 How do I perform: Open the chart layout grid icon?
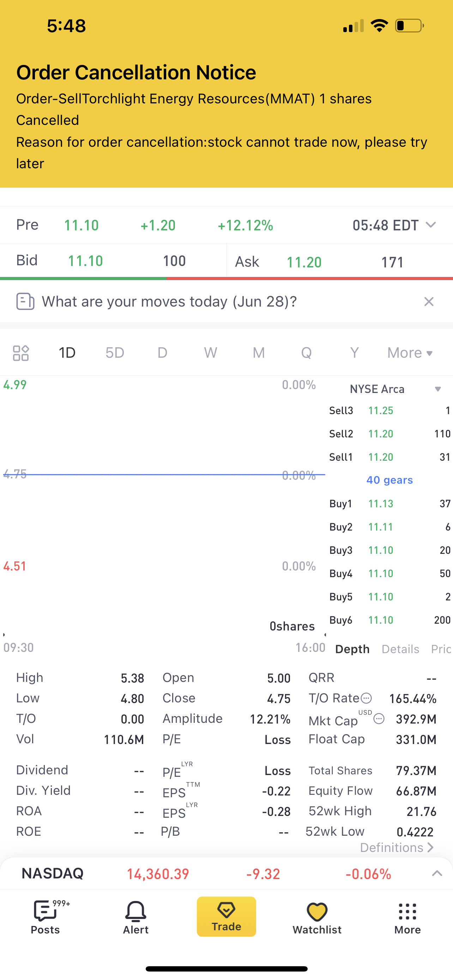tap(20, 353)
